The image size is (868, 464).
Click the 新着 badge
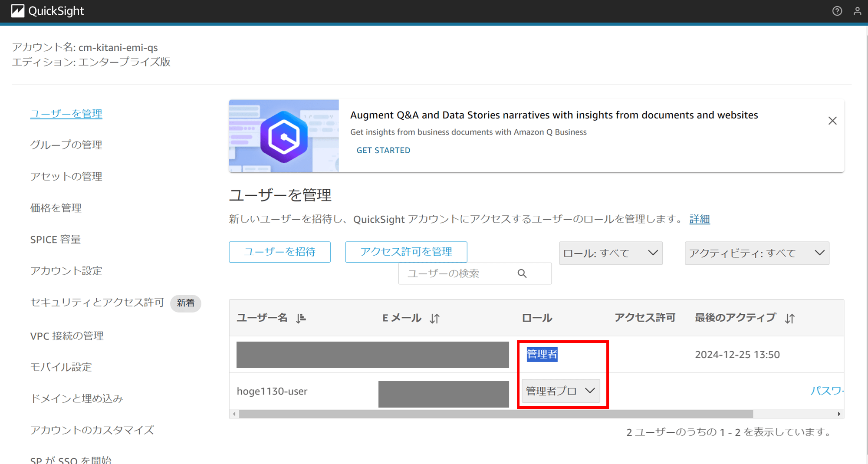(186, 303)
